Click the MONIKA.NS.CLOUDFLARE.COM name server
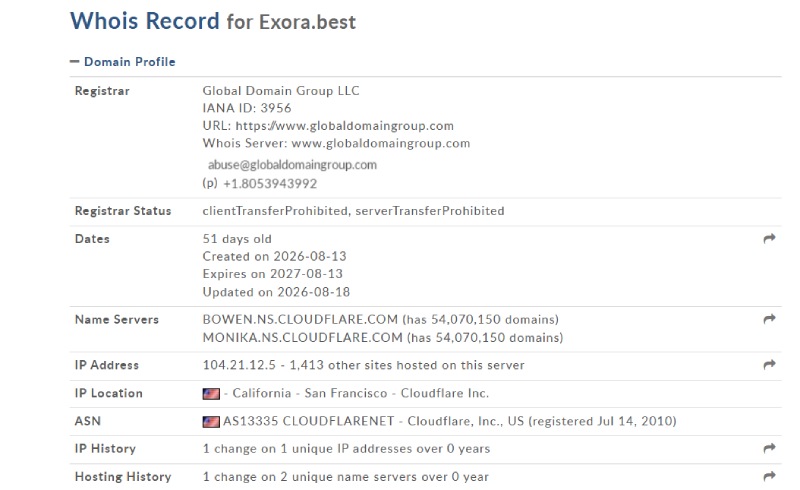800x490 pixels. pyautogui.click(x=303, y=338)
